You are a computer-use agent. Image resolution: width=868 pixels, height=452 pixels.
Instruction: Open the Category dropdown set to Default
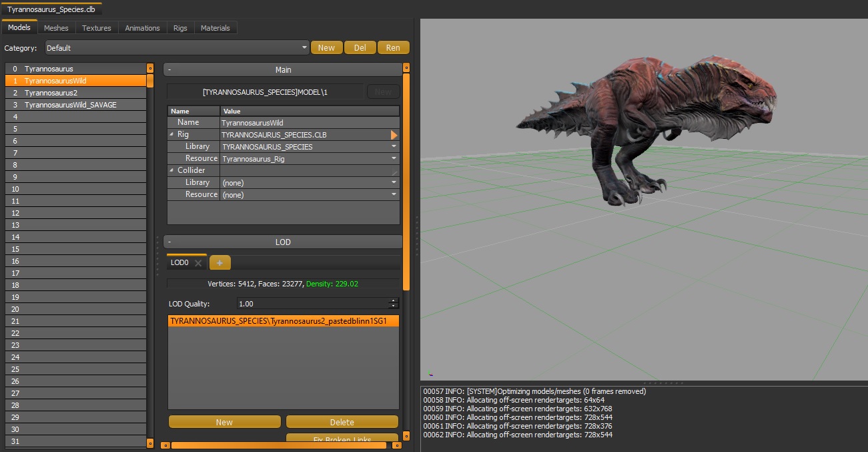point(304,48)
